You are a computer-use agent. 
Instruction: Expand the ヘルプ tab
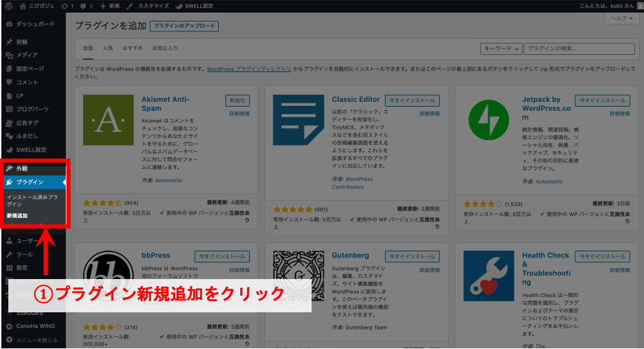point(621,19)
